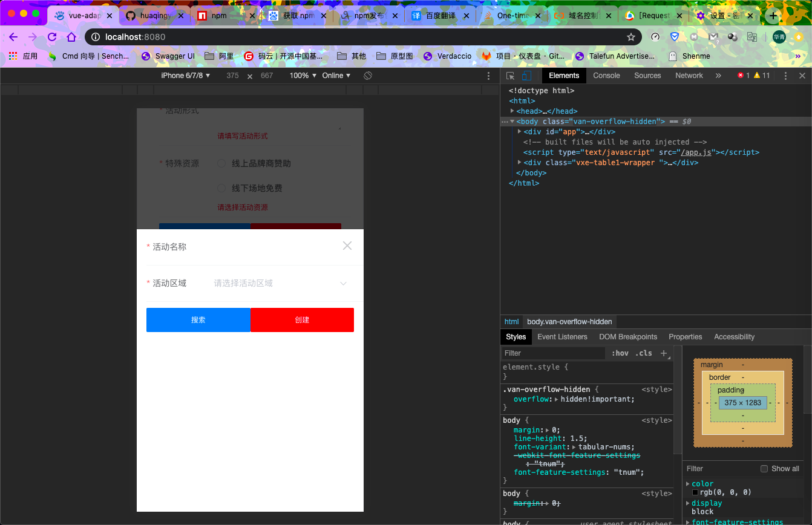Screen dimensions: 812x525
Task: Click the yellow warning count indicator
Action: pos(762,76)
